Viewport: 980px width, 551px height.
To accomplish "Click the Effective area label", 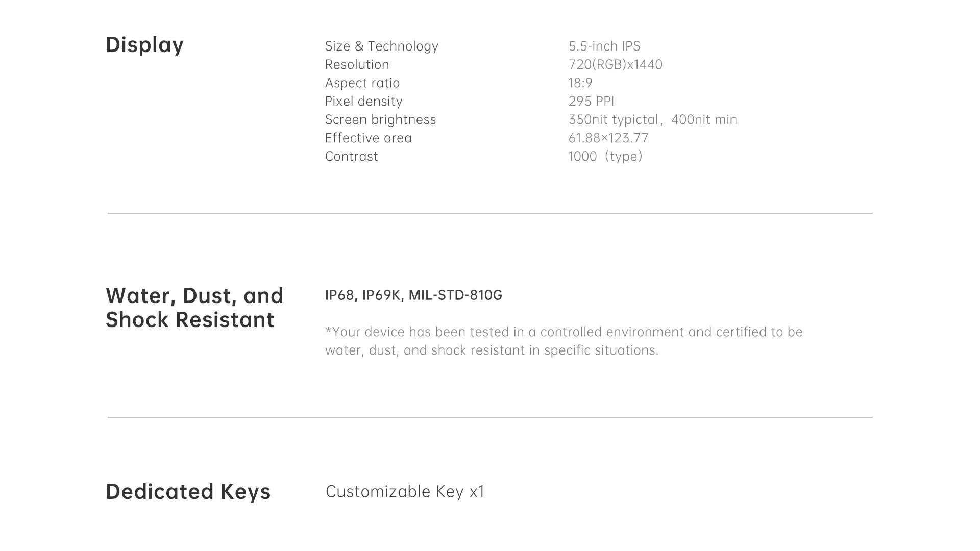I will click(368, 138).
